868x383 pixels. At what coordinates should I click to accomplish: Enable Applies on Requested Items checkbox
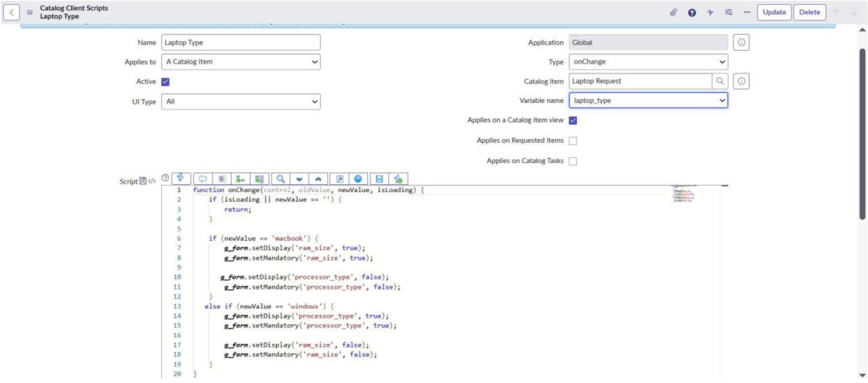573,141
